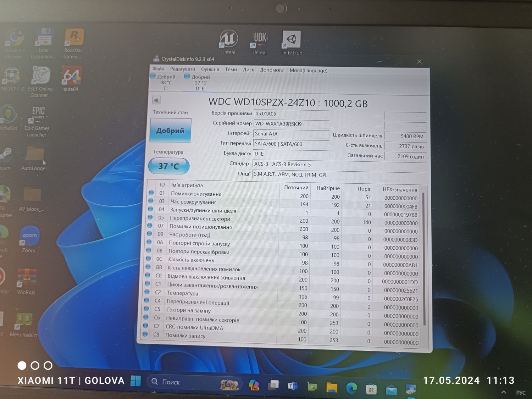Open the Zoom desktop shortcut

click(29, 239)
